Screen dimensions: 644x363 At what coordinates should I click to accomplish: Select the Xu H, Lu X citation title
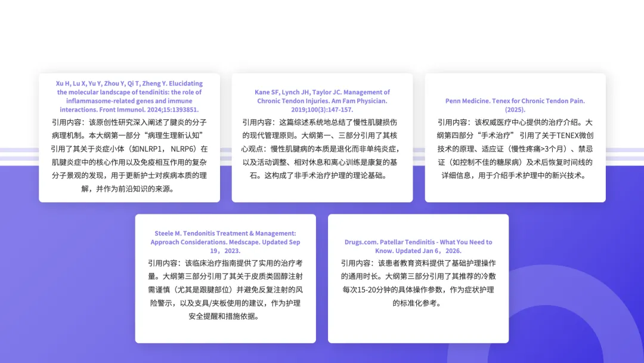[x=129, y=96]
